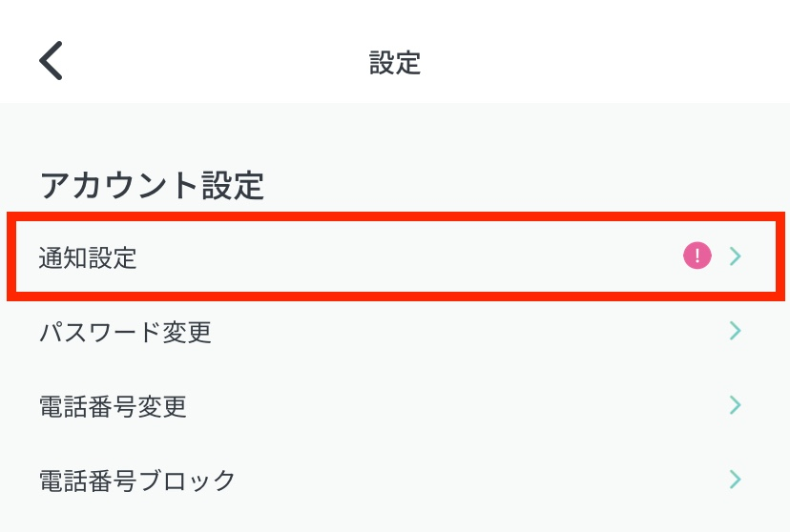Choose the 電話番号変更 label

coord(113,406)
